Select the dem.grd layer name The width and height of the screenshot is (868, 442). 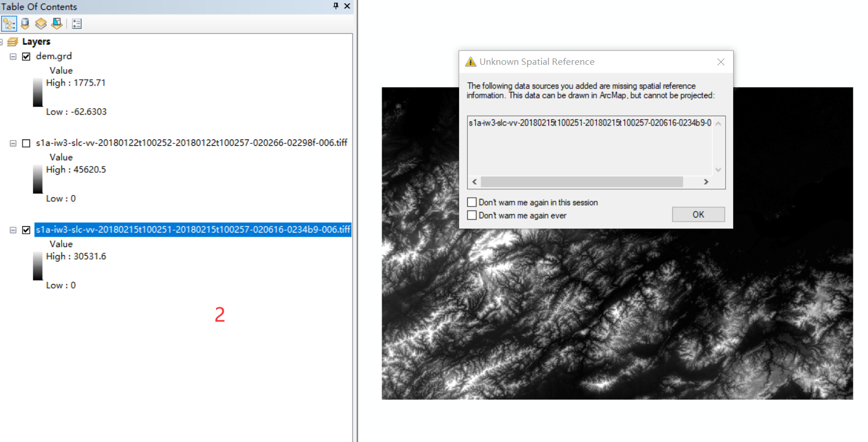(x=53, y=56)
